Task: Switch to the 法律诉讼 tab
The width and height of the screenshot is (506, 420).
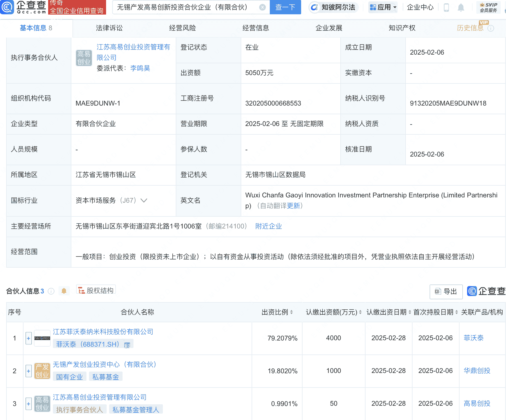Action: pos(109,28)
